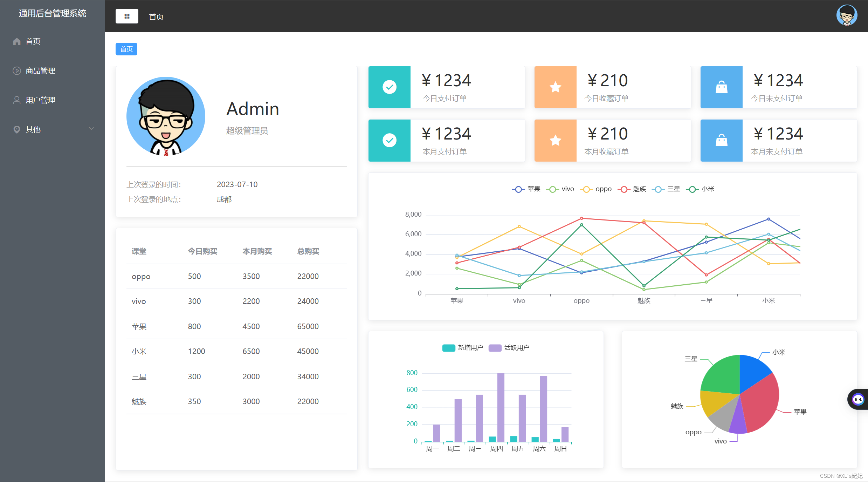Click star icon on 本月收藏订单 card

556,140
